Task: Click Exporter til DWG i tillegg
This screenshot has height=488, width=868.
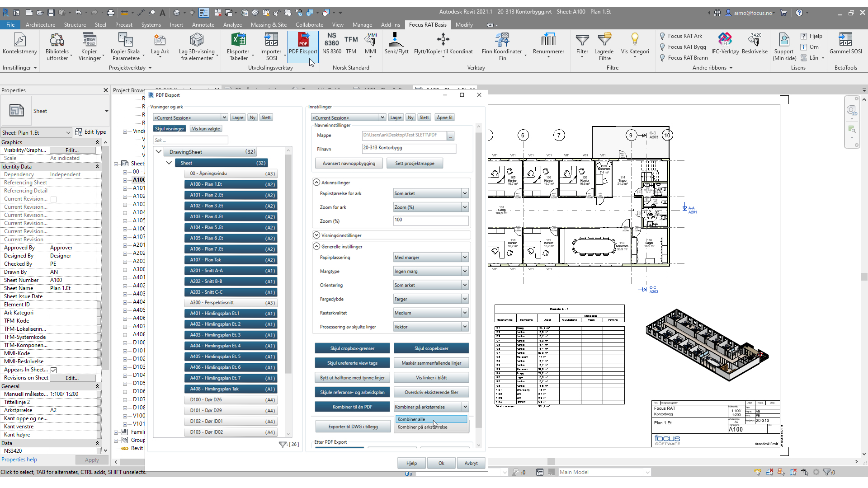Action: pos(353,427)
